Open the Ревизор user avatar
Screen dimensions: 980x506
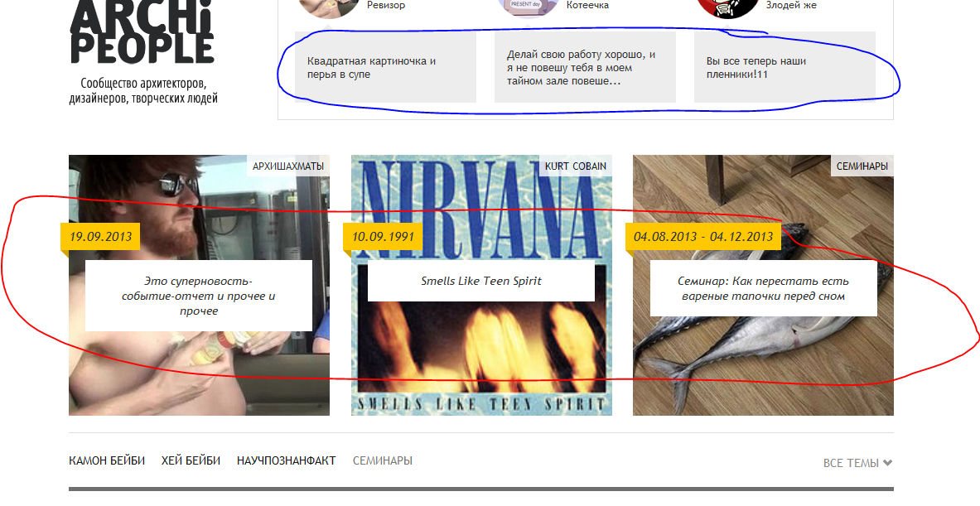tap(330, 9)
